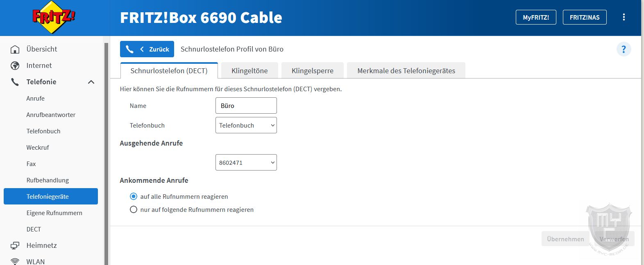Collapse the Telefonie menu chevron

click(x=91, y=82)
